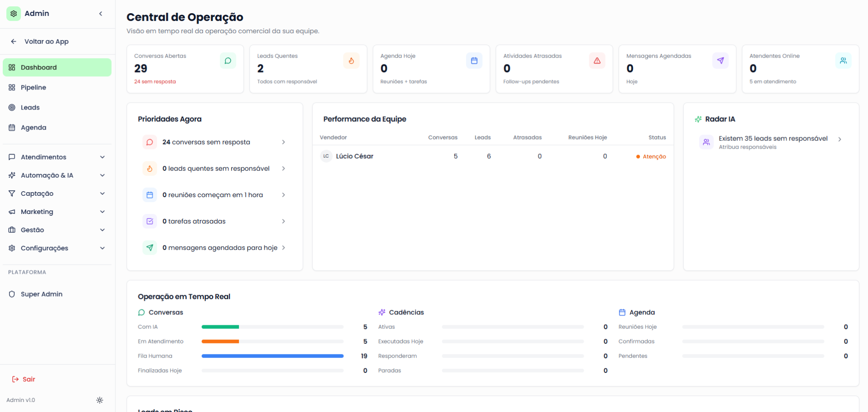Collapse the Admin sidebar with the chevron

click(101, 14)
